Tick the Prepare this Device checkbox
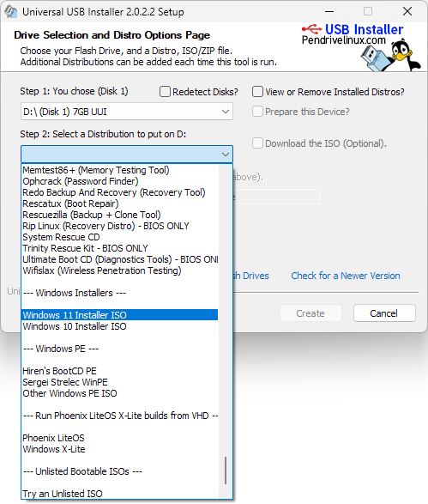428x504 pixels. click(257, 112)
